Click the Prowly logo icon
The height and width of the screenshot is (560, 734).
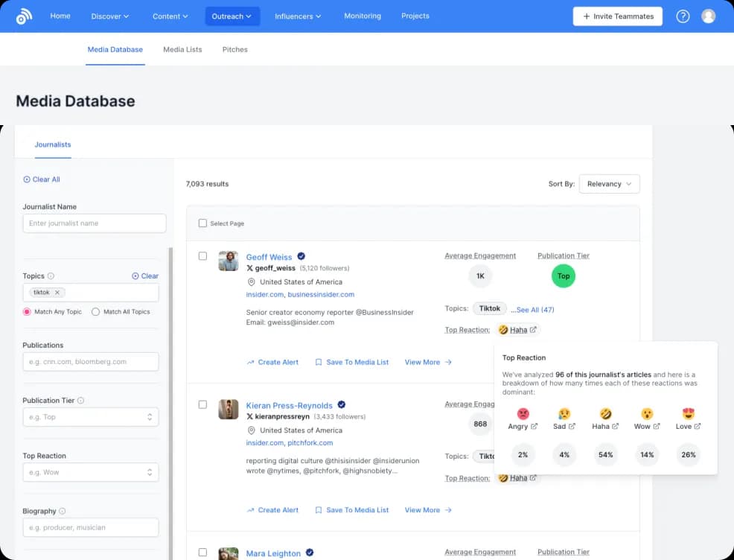coord(23,16)
